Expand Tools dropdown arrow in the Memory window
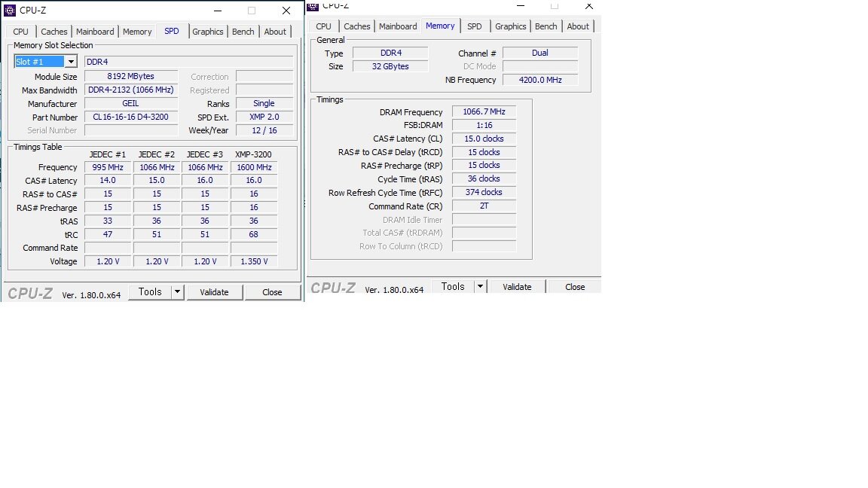Screen dimensions: 868x488 click(480, 287)
